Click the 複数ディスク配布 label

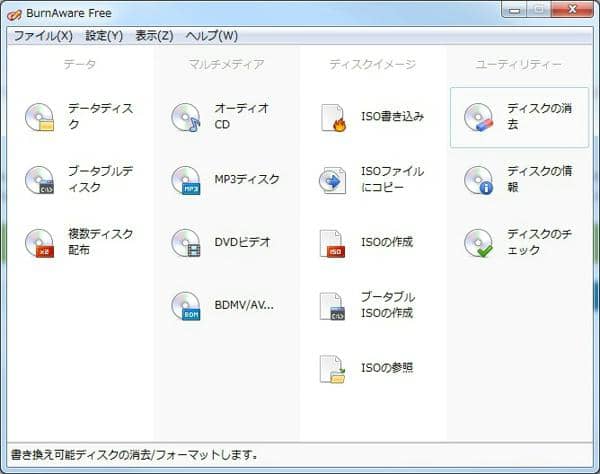[x=100, y=242]
